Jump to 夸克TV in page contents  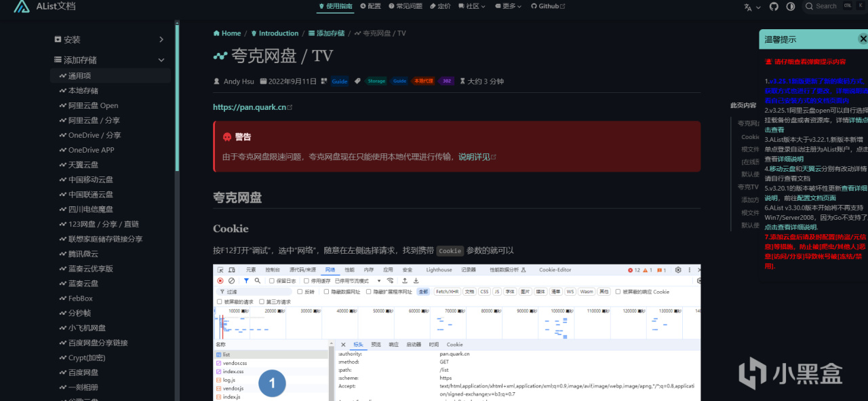[749, 187]
